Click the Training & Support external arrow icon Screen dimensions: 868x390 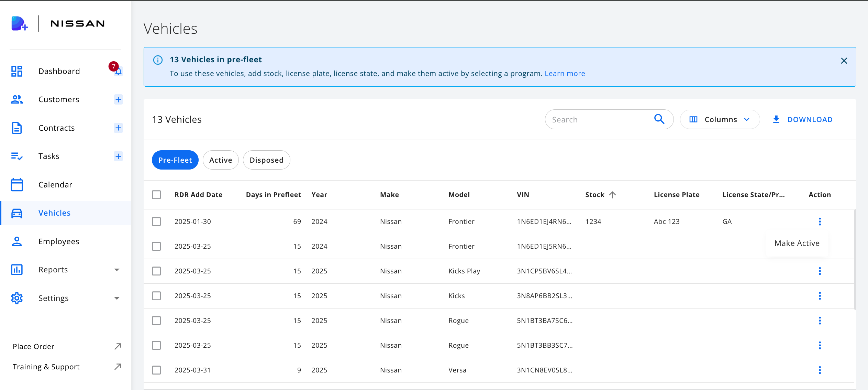pyautogui.click(x=118, y=367)
